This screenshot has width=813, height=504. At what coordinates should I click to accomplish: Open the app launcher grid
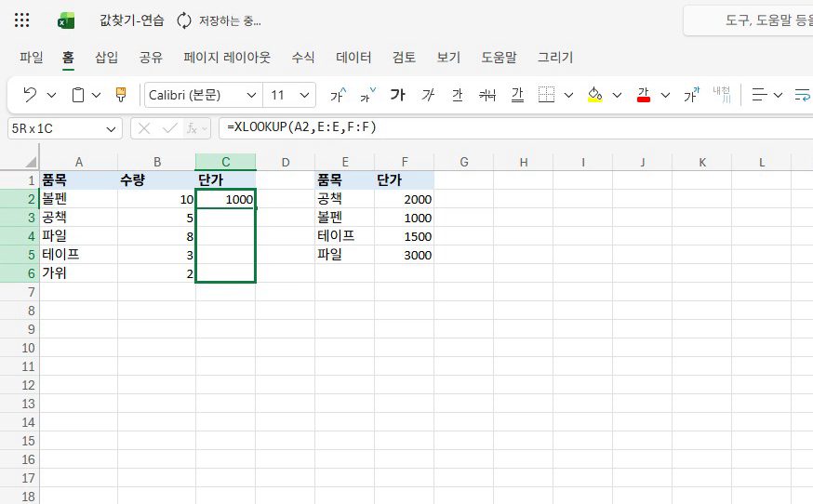click(x=21, y=20)
